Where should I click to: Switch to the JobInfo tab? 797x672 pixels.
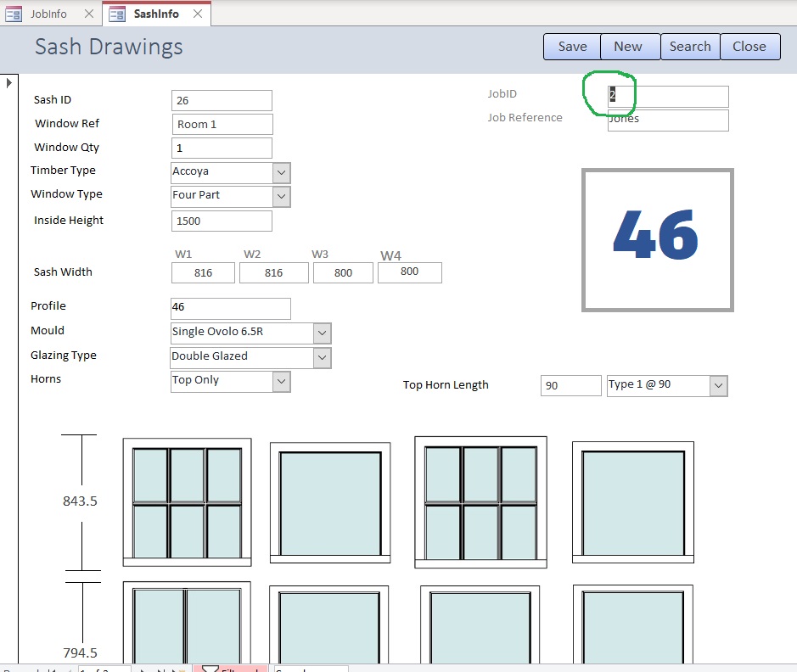(48, 14)
